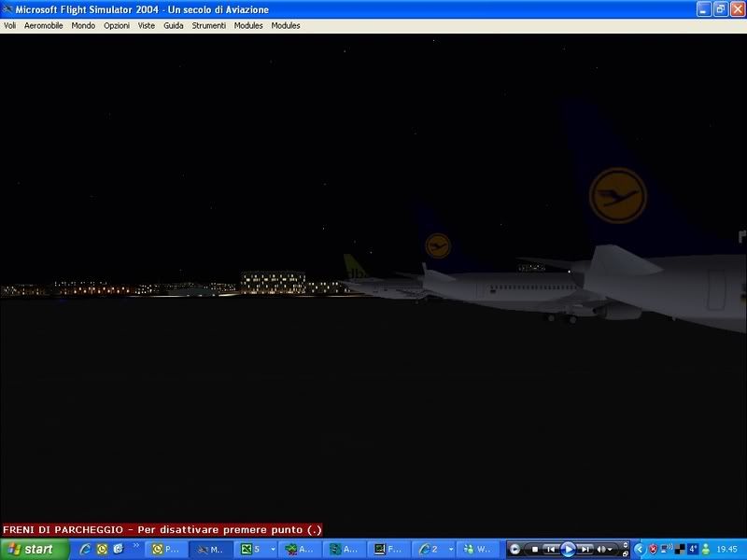Open the Viste menu
Image resolution: width=747 pixels, height=560 pixels.
click(147, 26)
